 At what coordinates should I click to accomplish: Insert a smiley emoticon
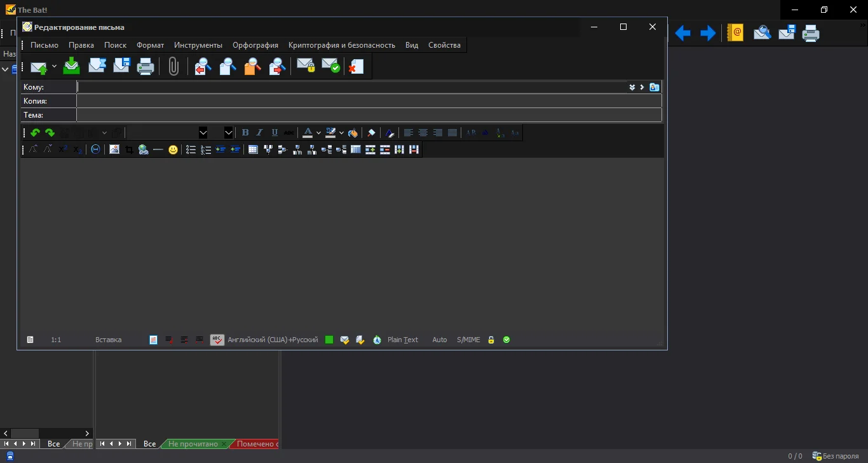click(173, 149)
